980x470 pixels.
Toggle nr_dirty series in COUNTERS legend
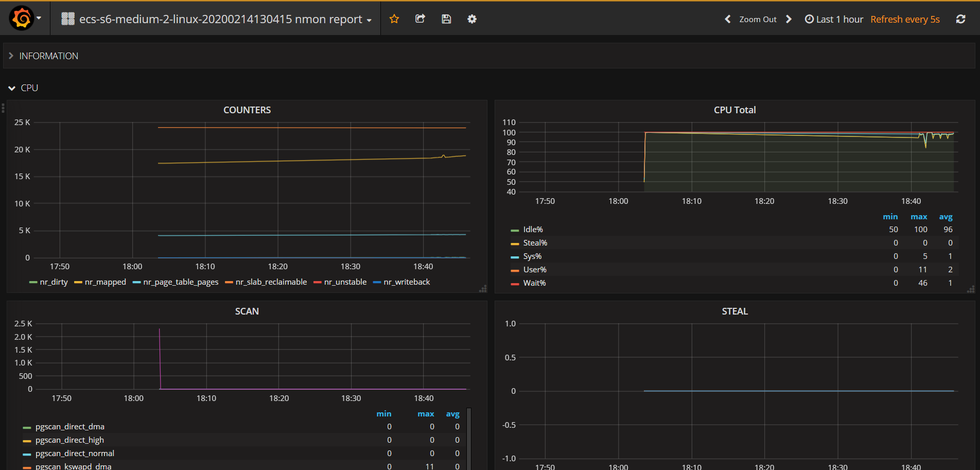pos(54,282)
